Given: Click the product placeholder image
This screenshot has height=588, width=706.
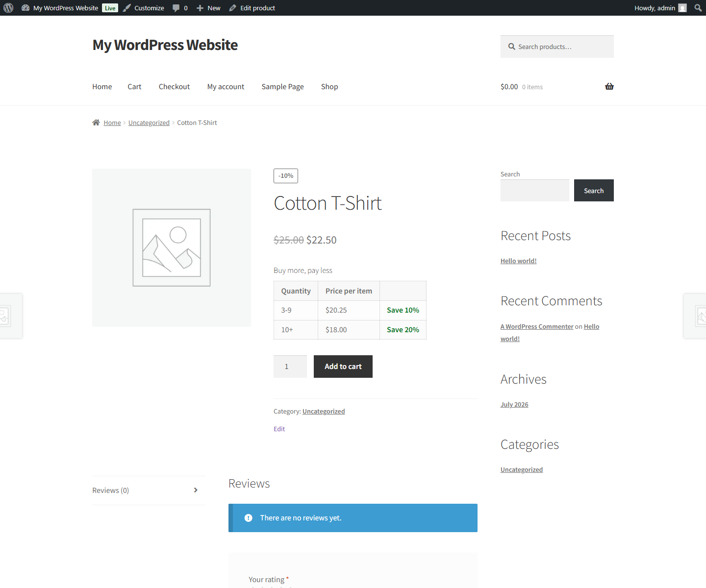Looking at the screenshot, I should click(x=172, y=247).
